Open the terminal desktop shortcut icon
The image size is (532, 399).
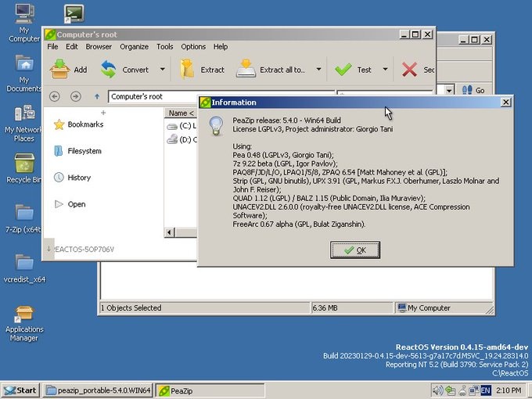click(x=74, y=14)
